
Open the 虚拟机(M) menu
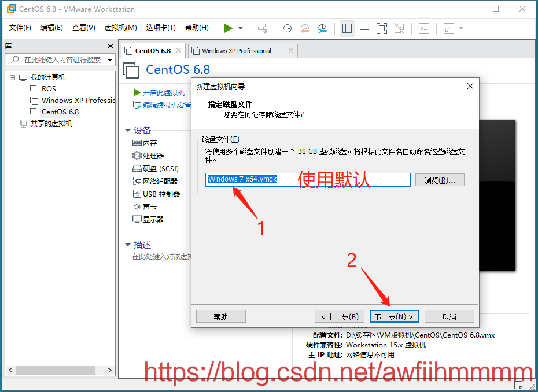click(120, 28)
